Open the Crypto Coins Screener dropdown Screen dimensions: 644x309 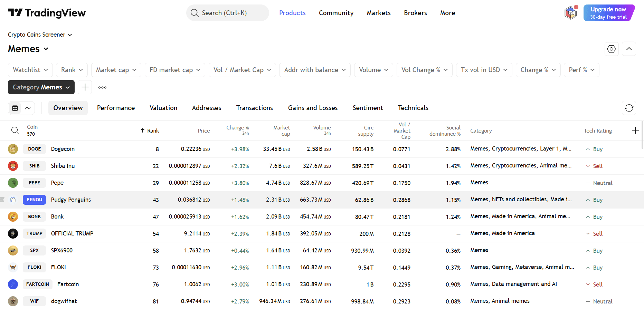click(x=40, y=35)
